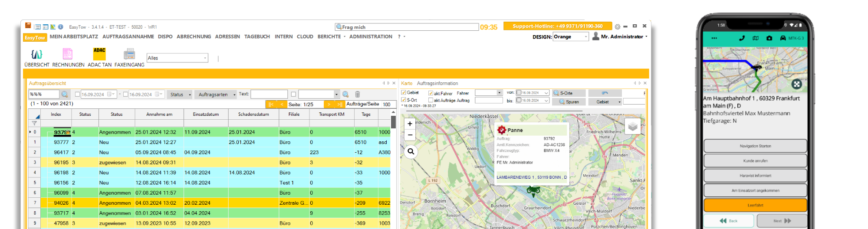Click the trash icon in order filter bar
This screenshot has width=868, height=229.
pyautogui.click(x=358, y=95)
